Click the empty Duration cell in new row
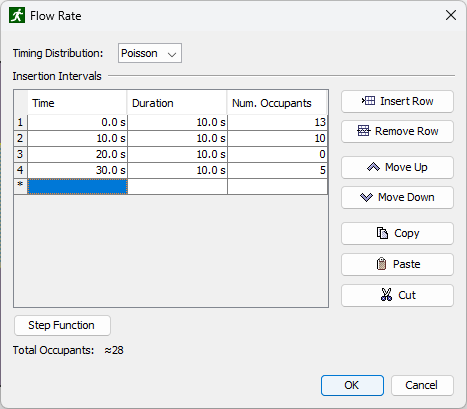 177,186
